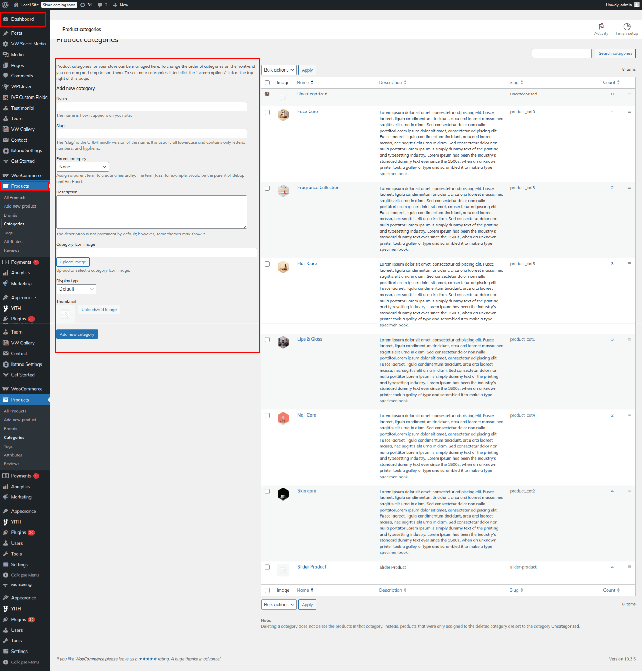Image resolution: width=642 pixels, height=672 pixels.
Task: Open the Parent category dropdown
Action: 83,167
